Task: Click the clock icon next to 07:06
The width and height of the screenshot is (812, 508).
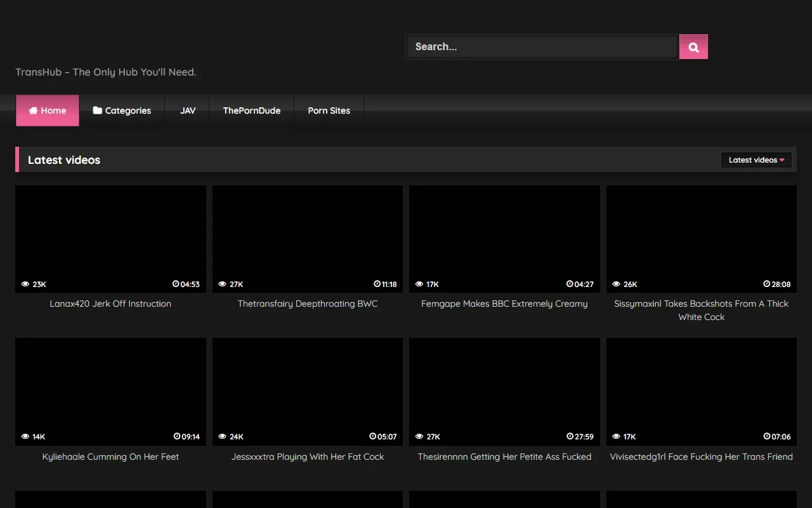Action: [x=767, y=437]
